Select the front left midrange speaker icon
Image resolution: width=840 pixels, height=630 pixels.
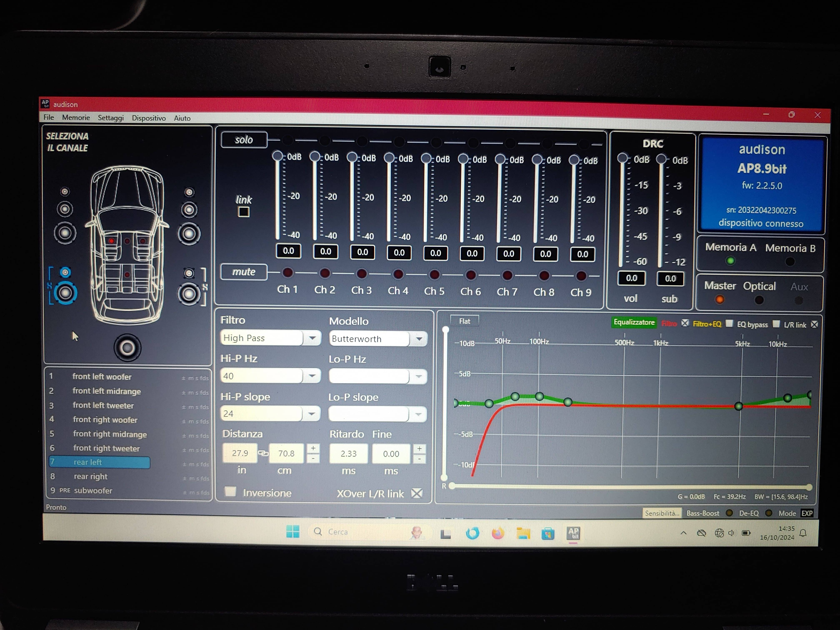click(x=65, y=209)
